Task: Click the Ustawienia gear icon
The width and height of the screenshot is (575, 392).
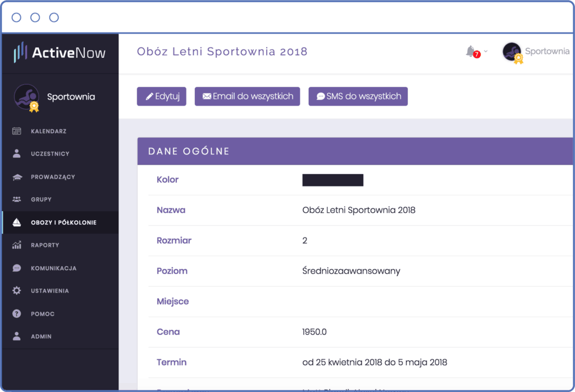Action: coord(16,290)
